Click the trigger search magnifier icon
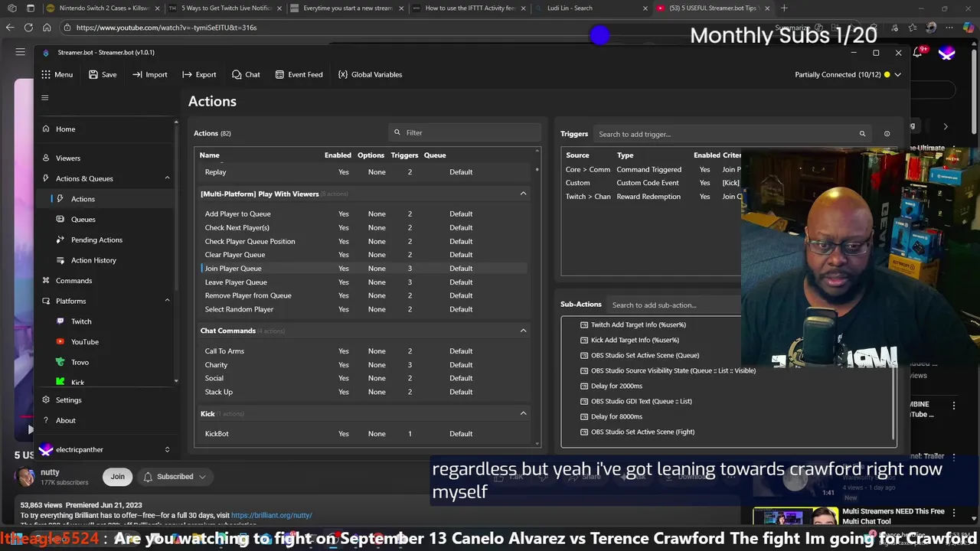 (862, 134)
